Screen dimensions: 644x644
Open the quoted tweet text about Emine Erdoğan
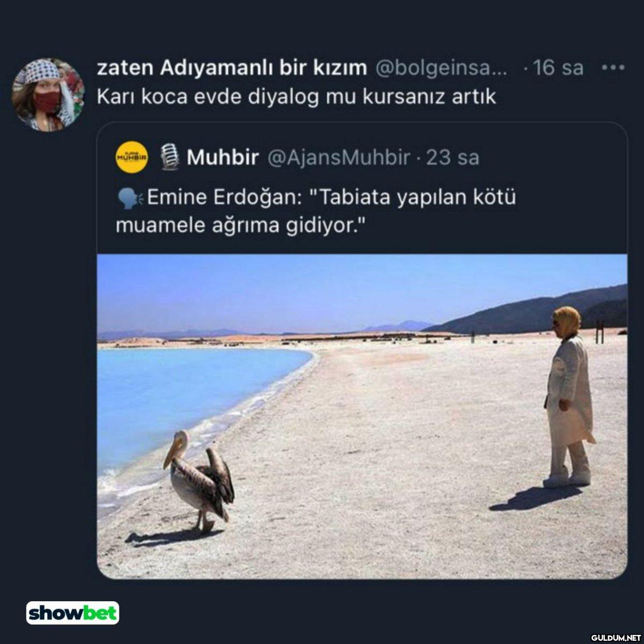(317, 211)
